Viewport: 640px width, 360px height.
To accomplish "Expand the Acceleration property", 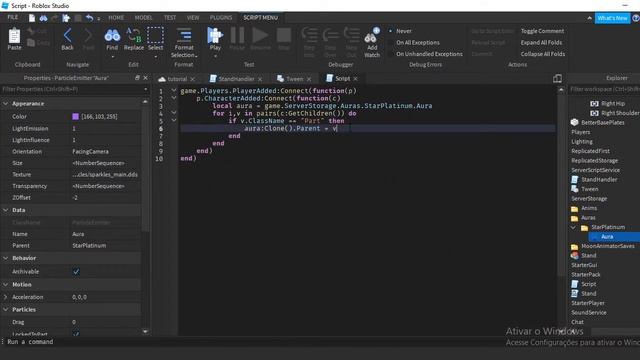I will [6, 297].
